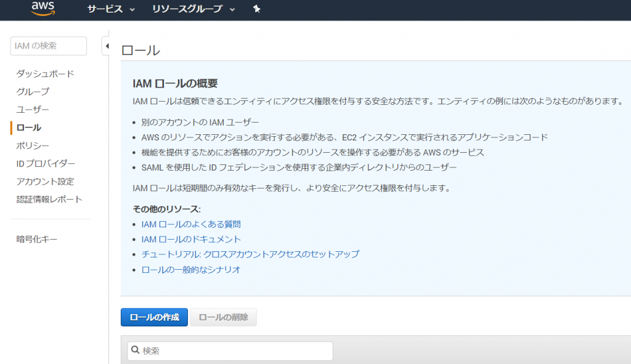Open the リソースグループ dropdown menu

click(x=193, y=9)
